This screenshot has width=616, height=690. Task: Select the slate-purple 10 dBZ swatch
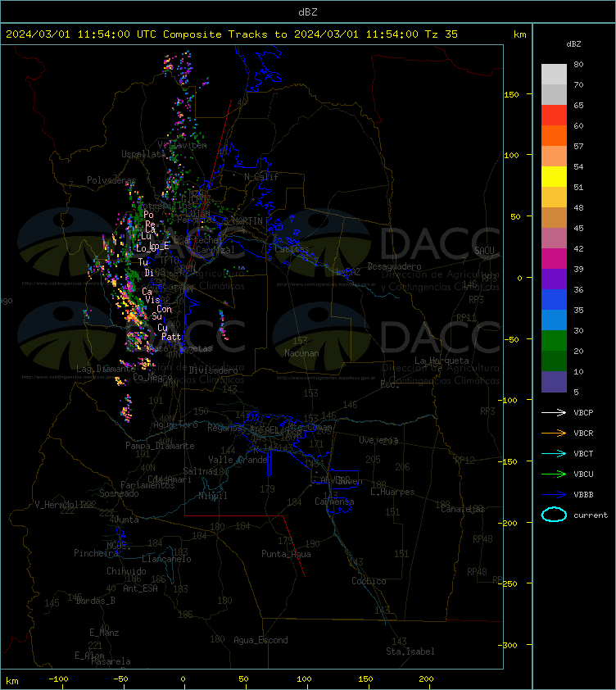pyautogui.click(x=554, y=382)
